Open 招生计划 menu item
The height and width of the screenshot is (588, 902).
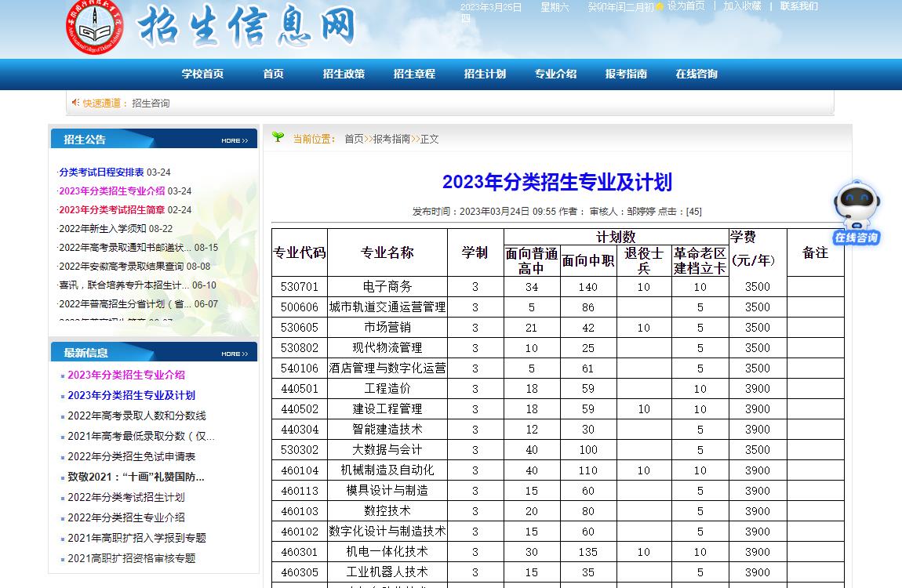coord(485,74)
